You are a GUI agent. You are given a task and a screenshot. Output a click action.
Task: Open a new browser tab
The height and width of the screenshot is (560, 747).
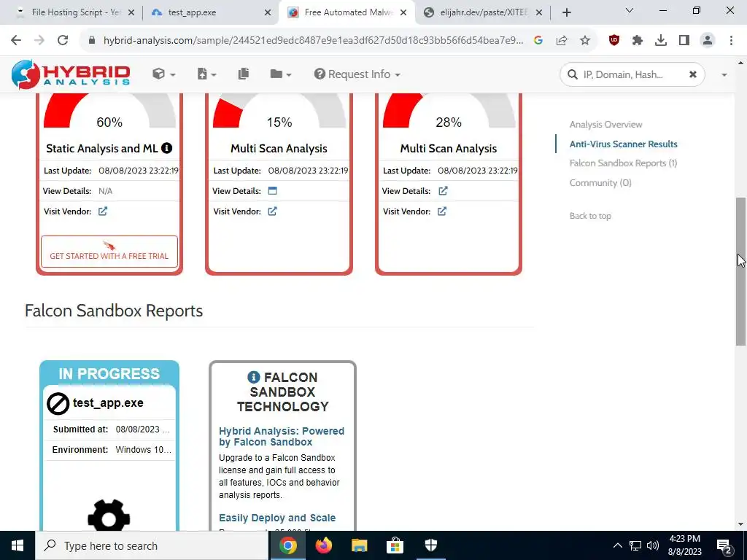tap(566, 13)
